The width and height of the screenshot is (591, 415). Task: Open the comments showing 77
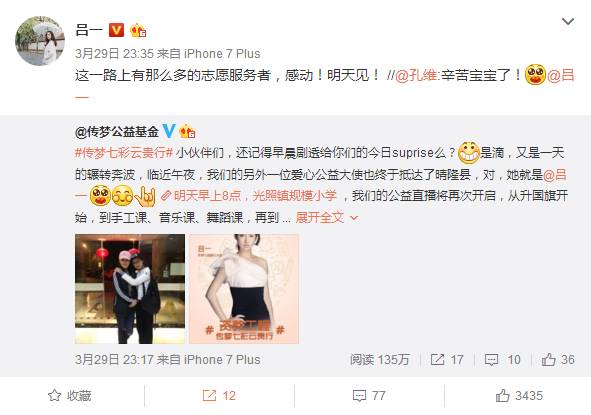tap(369, 396)
